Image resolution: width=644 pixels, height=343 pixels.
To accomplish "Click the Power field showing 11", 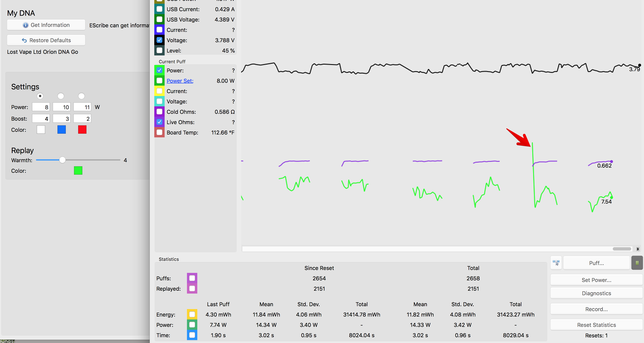I will 82,107.
